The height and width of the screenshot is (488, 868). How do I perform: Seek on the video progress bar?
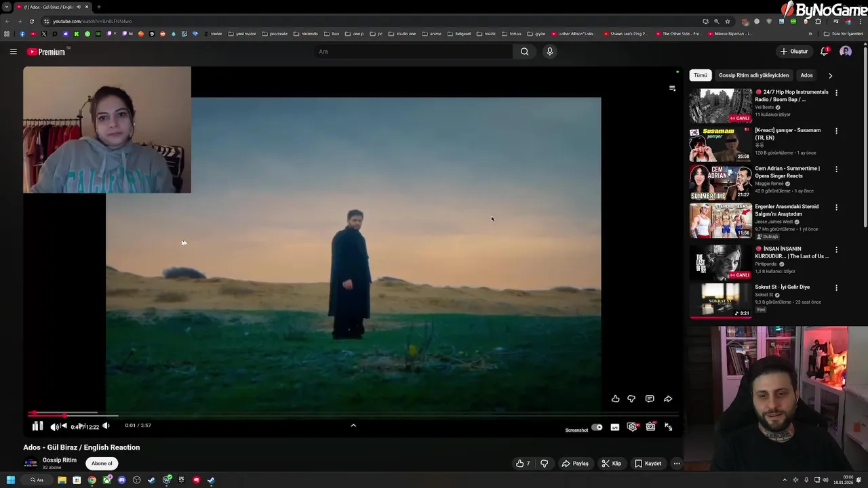tap(353, 414)
